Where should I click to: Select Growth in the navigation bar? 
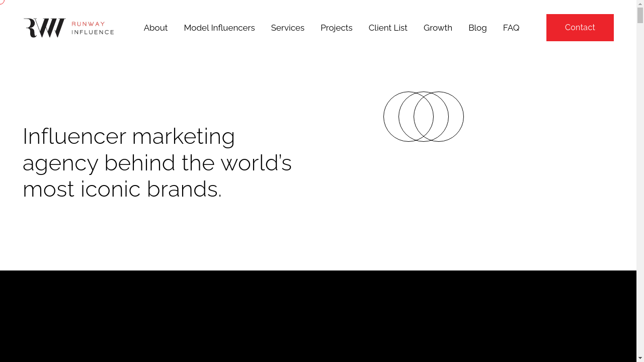pos(438,28)
